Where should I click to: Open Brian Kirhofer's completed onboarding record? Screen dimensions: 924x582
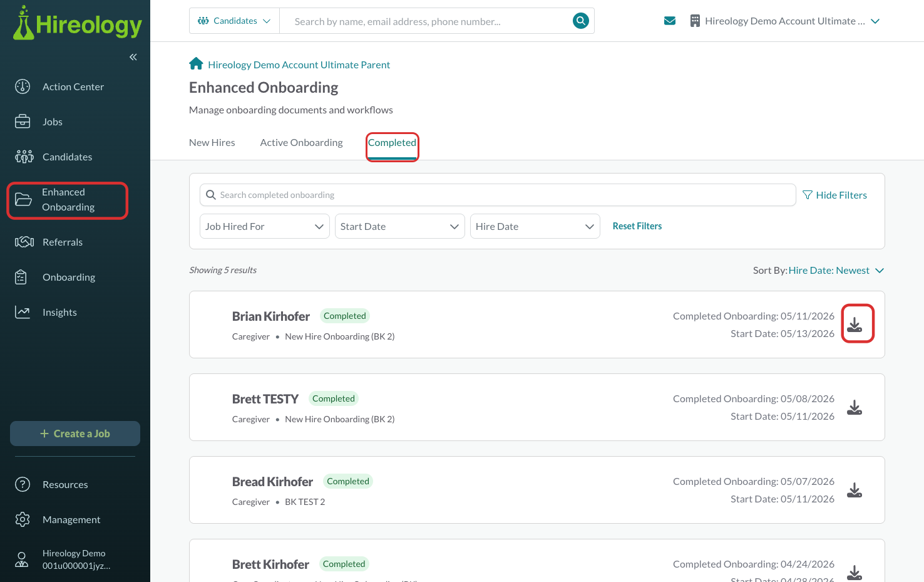coord(271,316)
